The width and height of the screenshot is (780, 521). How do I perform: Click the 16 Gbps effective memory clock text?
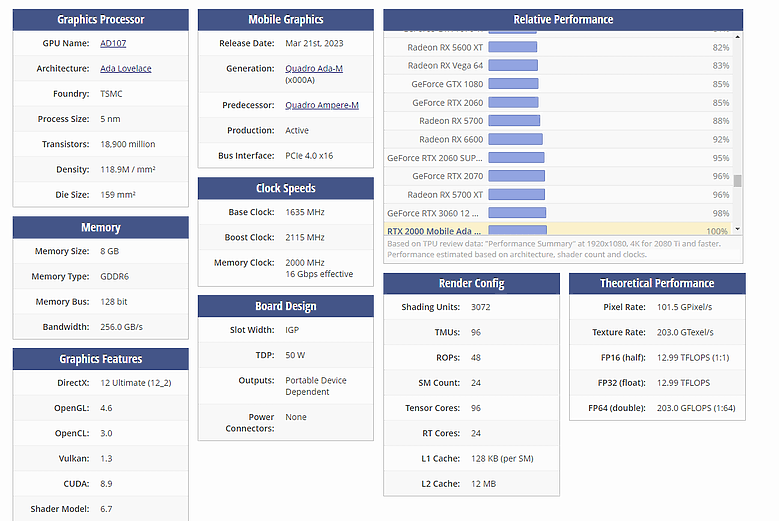(x=319, y=274)
